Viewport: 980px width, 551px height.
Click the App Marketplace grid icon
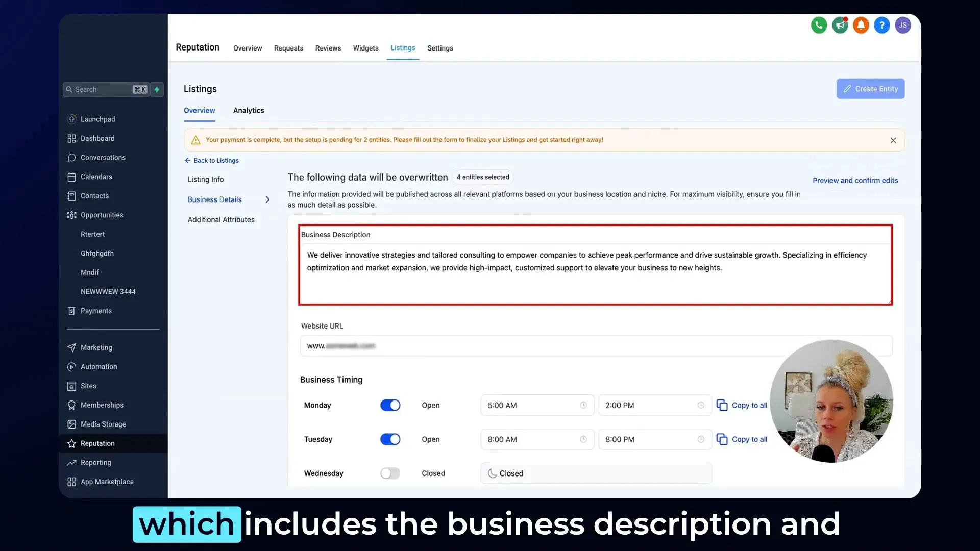pyautogui.click(x=72, y=482)
